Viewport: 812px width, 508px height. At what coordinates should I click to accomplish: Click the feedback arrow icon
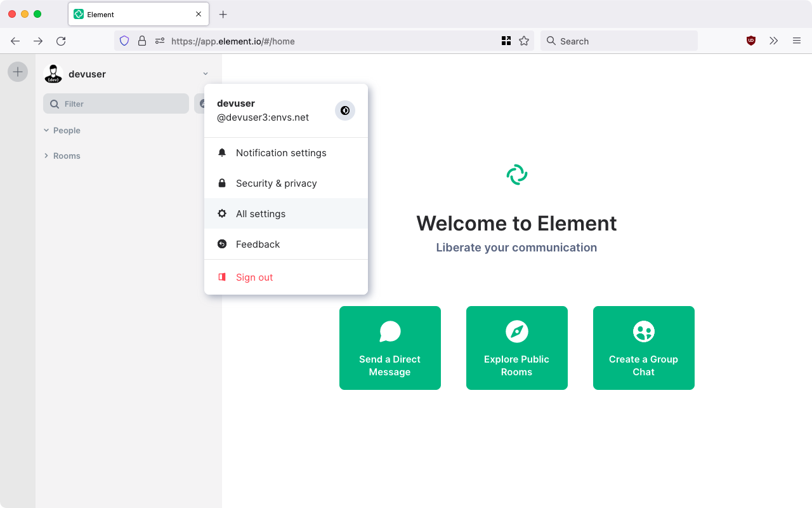coord(222,244)
